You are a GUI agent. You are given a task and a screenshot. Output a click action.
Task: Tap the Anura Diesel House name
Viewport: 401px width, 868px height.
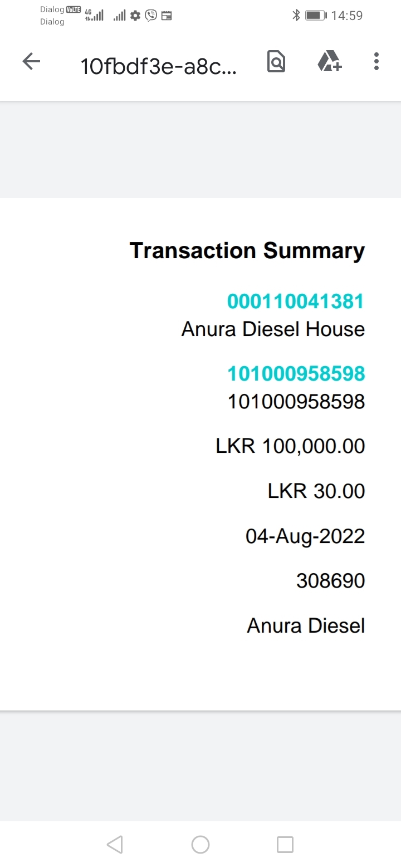(273, 329)
